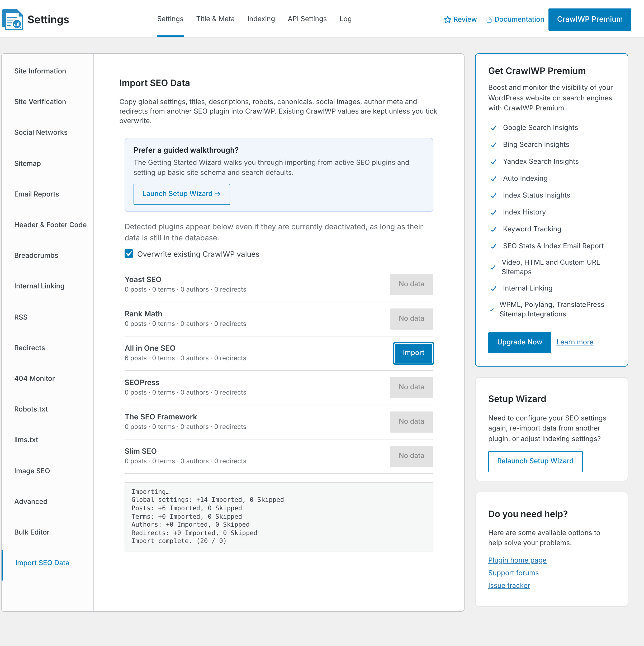Select Redirects in the sidebar
The width and height of the screenshot is (644, 646).
coord(29,348)
